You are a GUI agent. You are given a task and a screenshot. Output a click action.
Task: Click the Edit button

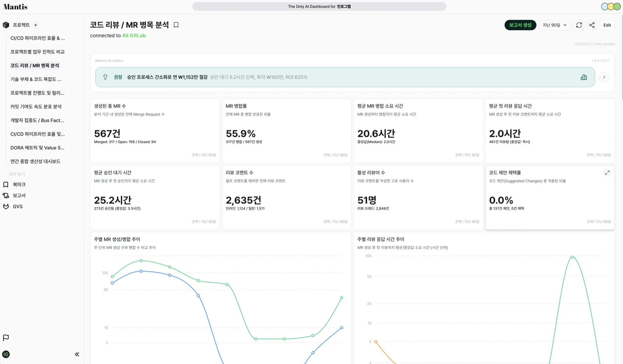607,25
